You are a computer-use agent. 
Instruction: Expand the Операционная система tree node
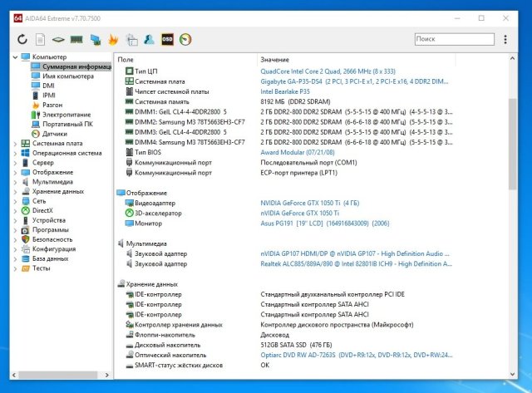point(15,153)
